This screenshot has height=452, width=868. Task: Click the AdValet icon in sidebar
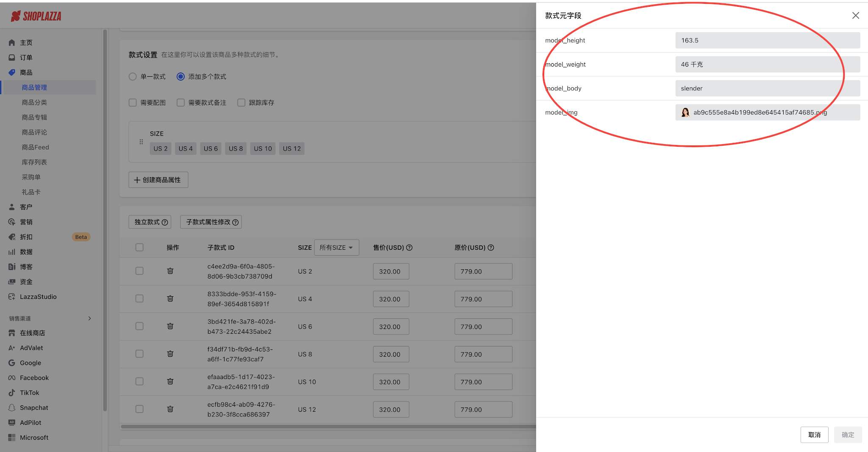click(12, 348)
